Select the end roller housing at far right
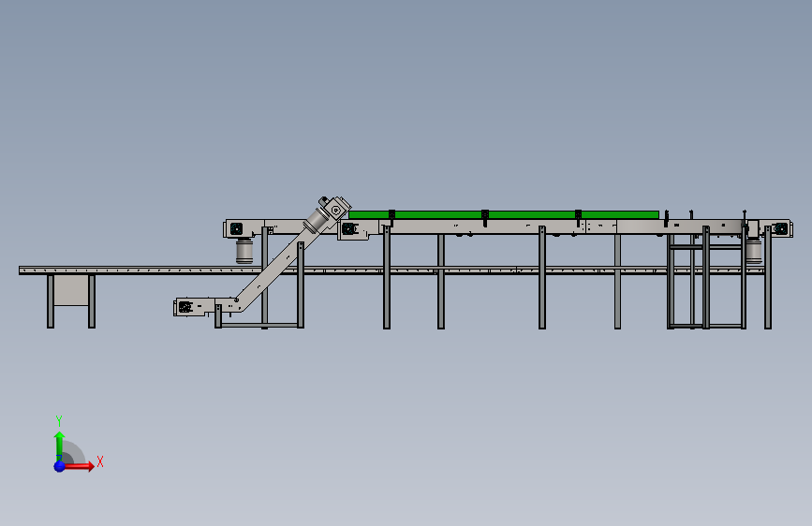The image size is (812, 526). [x=780, y=228]
